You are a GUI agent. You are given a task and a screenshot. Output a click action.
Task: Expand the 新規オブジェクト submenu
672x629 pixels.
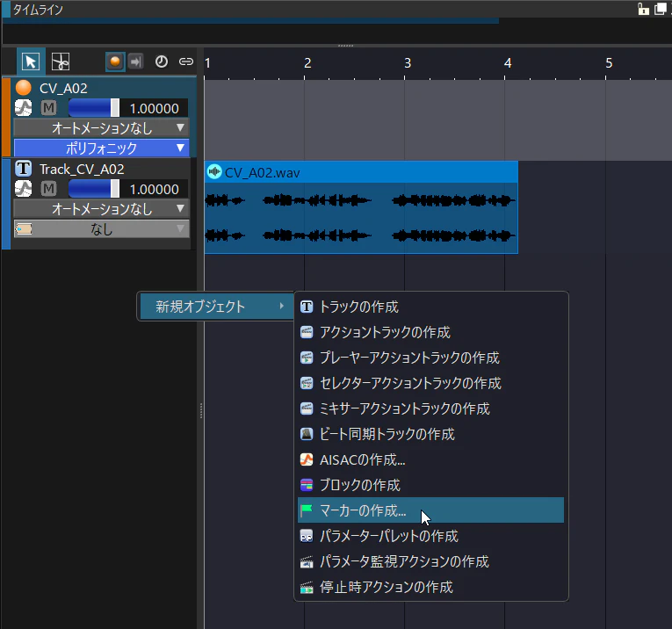[217, 307]
